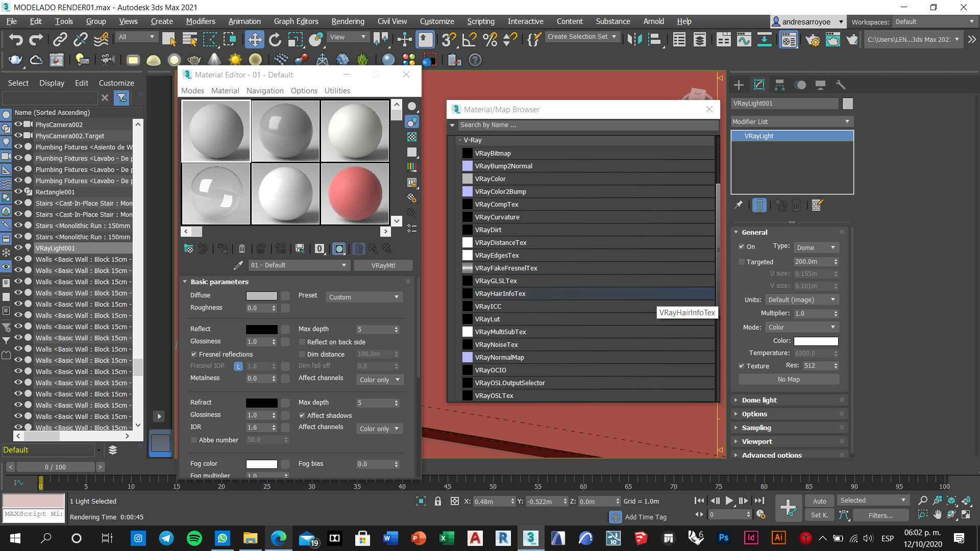This screenshot has width=980, height=551.
Task: Click Remove Modifier trash icon under modifier stack
Action: [x=796, y=205]
